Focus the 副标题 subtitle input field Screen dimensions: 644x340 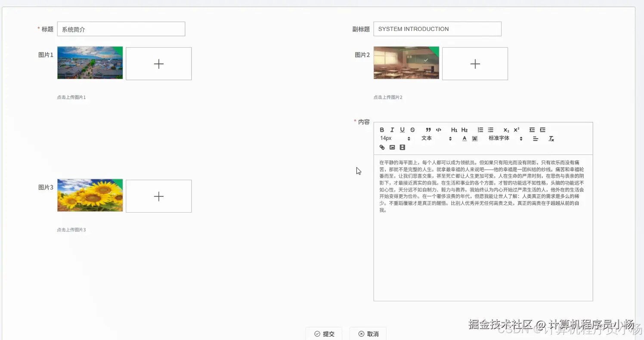point(437,29)
